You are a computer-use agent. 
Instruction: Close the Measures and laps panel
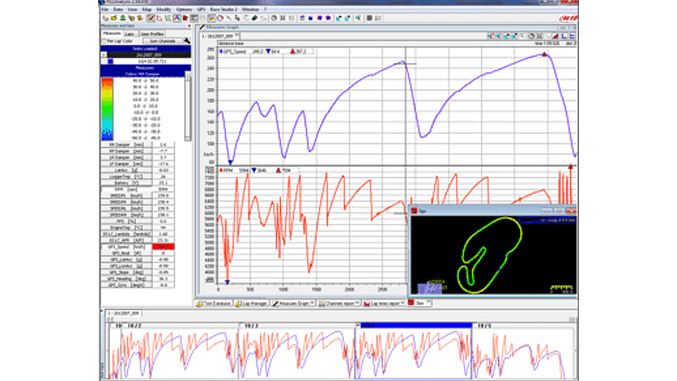click(189, 27)
